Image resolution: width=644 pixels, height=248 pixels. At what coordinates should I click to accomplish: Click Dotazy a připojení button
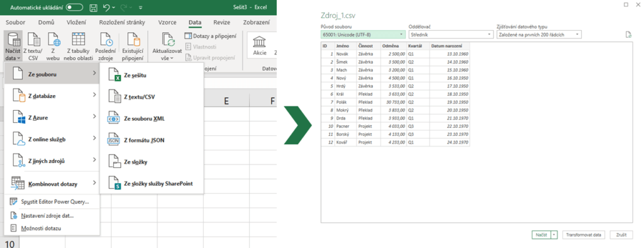[x=210, y=36]
